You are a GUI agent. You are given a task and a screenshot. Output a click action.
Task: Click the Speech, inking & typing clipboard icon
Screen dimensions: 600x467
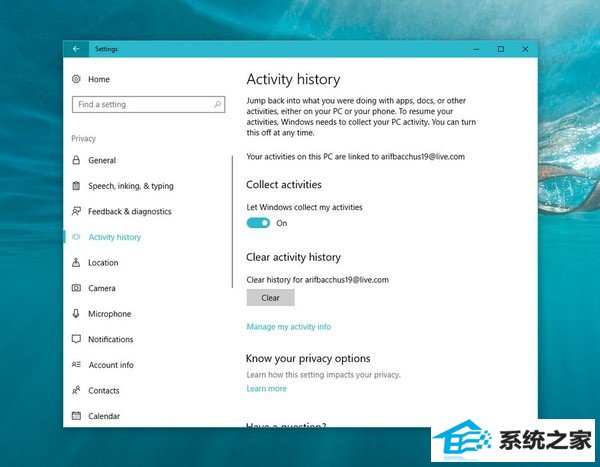coord(76,186)
